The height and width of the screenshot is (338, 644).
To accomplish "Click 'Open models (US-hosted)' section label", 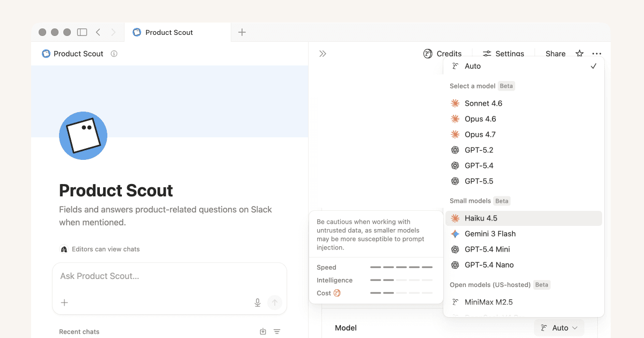I will click(490, 284).
